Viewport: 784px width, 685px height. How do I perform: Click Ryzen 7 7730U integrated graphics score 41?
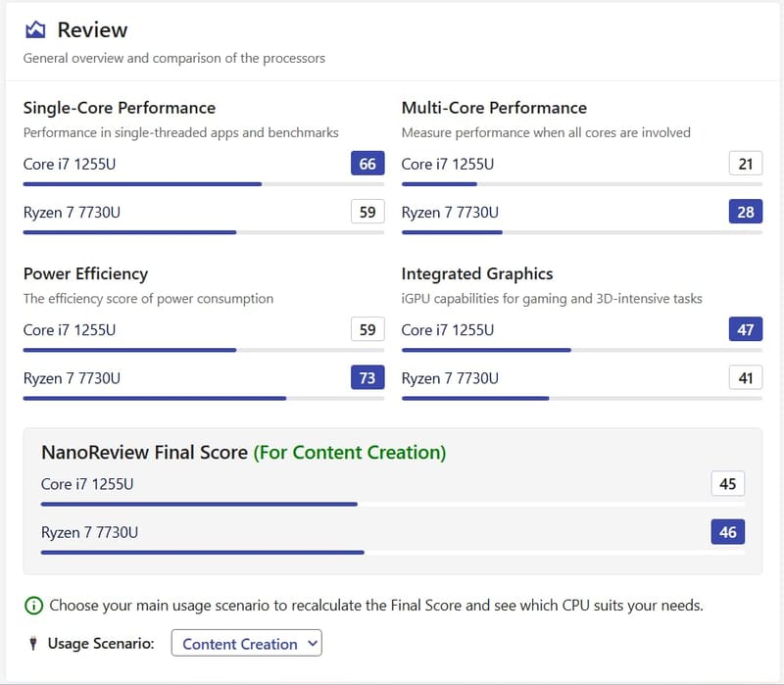746,378
